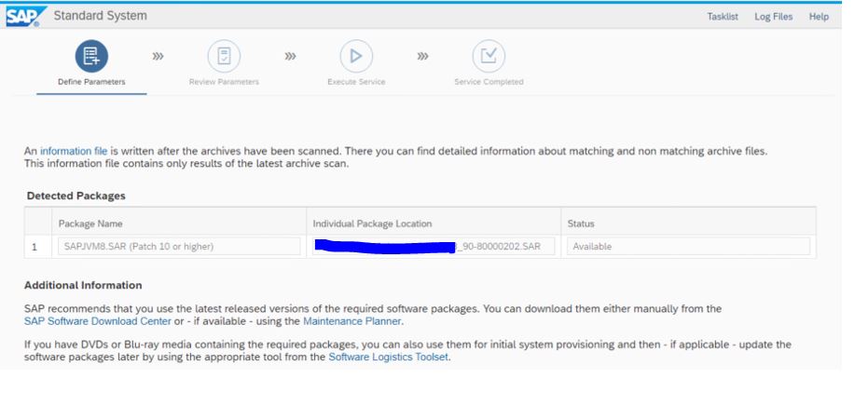Open the Log Files menu
Screen dimensions: 868x406
click(x=773, y=17)
